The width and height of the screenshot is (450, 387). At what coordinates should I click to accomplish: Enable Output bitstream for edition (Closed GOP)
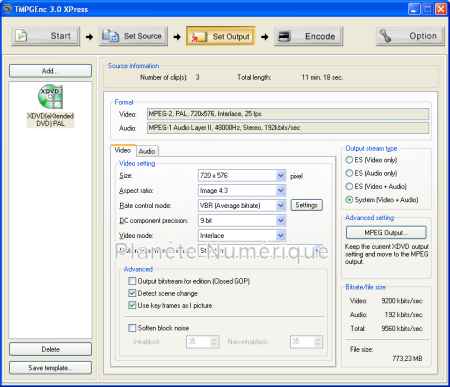(x=132, y=281)
